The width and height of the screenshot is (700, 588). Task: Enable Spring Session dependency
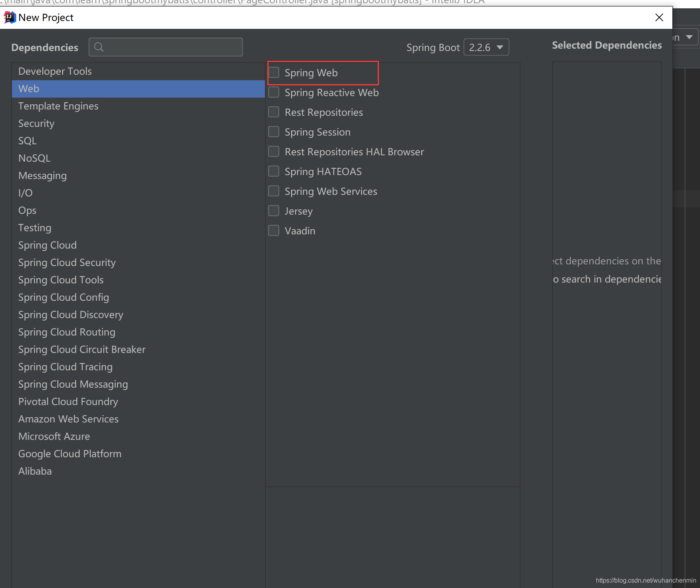click(274, 132)
